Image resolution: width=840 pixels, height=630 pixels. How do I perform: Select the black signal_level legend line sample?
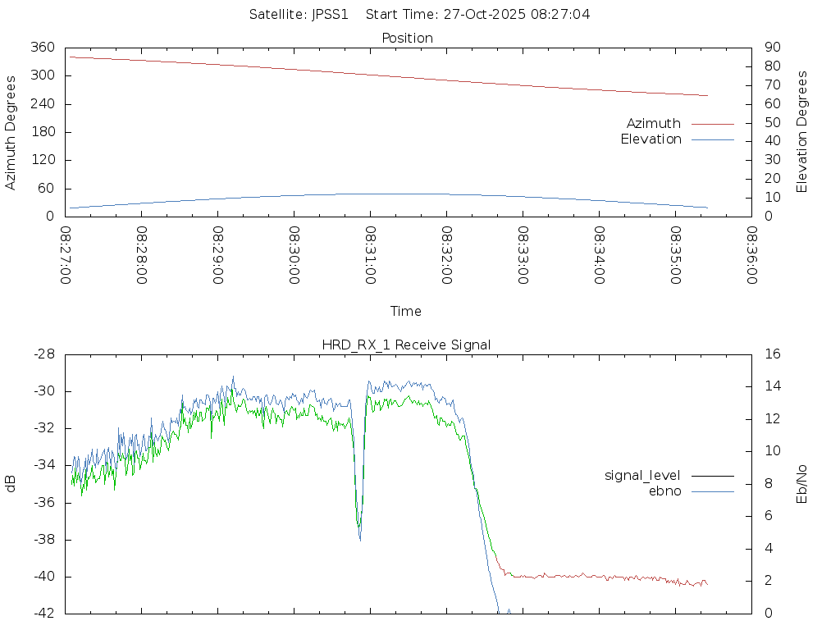point(712,476)
